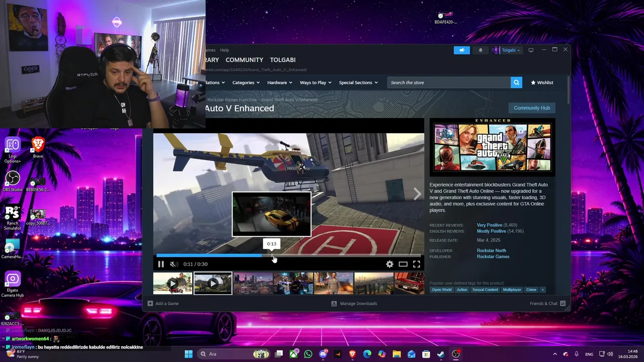Open the Community Hub page
The height and width of the screenshot is (362, 644).
tap(532, 108)
